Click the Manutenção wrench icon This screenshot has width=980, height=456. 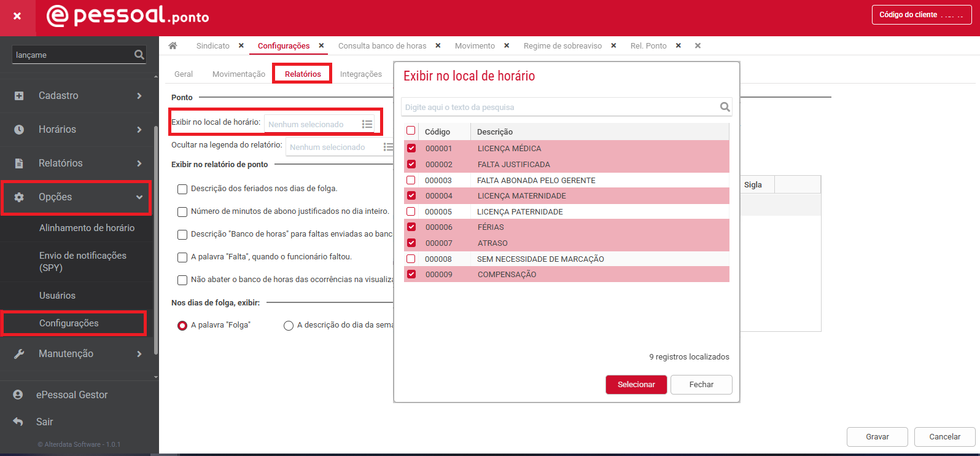tap(19, 354)
